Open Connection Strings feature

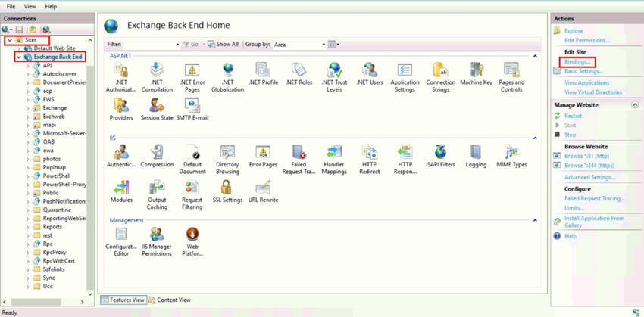440,77
